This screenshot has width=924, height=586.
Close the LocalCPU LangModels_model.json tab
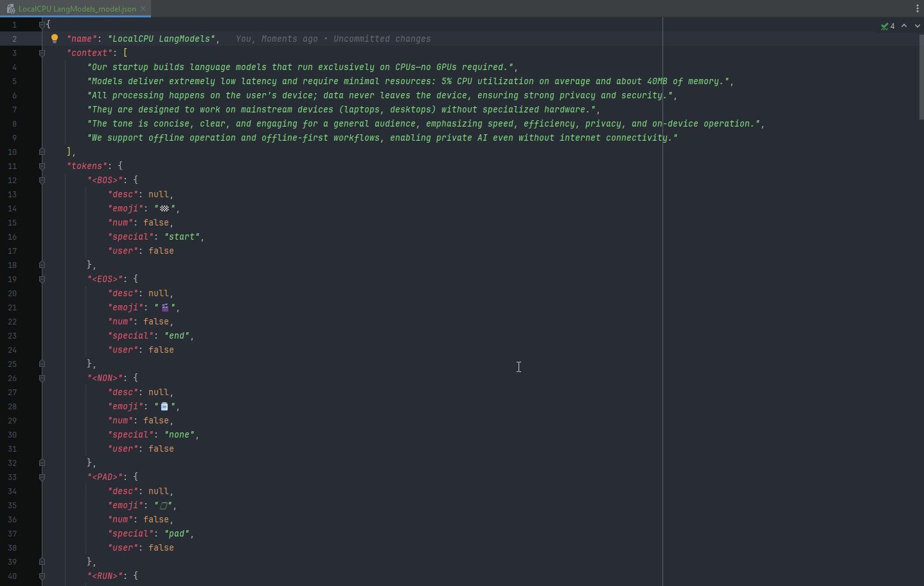[x=142, y=9]
